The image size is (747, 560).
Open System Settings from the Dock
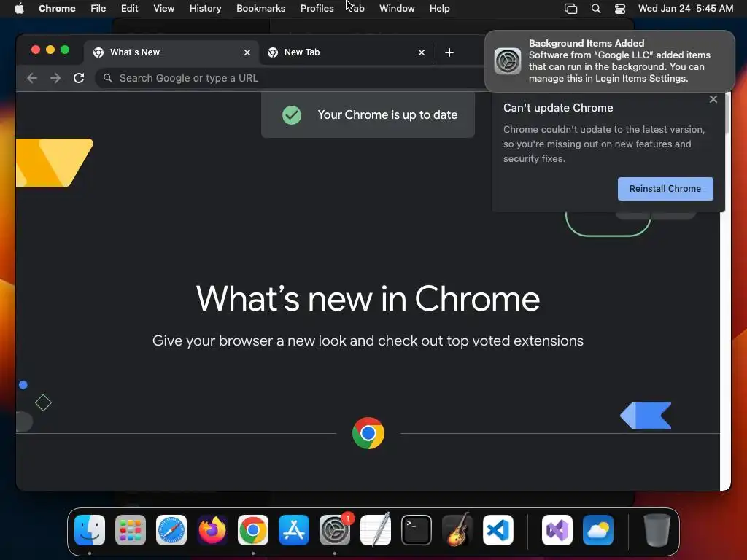[x=334, y=530]
